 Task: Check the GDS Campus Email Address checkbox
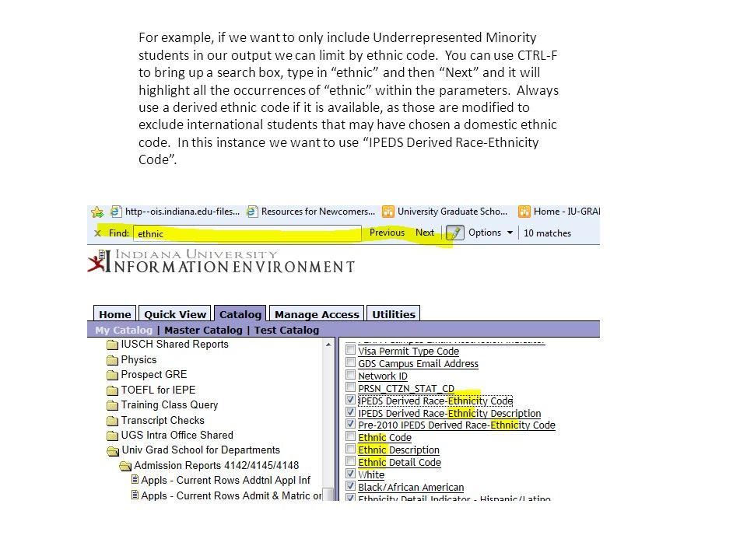(x=351, y=362)
